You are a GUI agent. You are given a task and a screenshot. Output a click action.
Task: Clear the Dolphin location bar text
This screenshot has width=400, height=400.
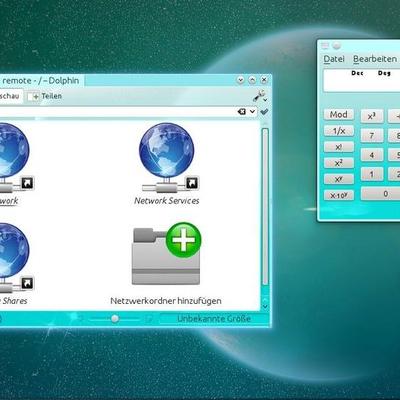click(x=242, y=112)
